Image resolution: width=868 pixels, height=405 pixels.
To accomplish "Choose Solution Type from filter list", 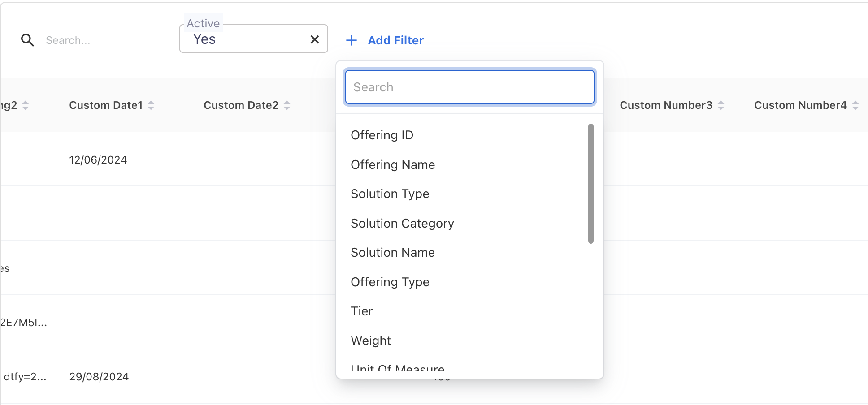I will 390,194.
